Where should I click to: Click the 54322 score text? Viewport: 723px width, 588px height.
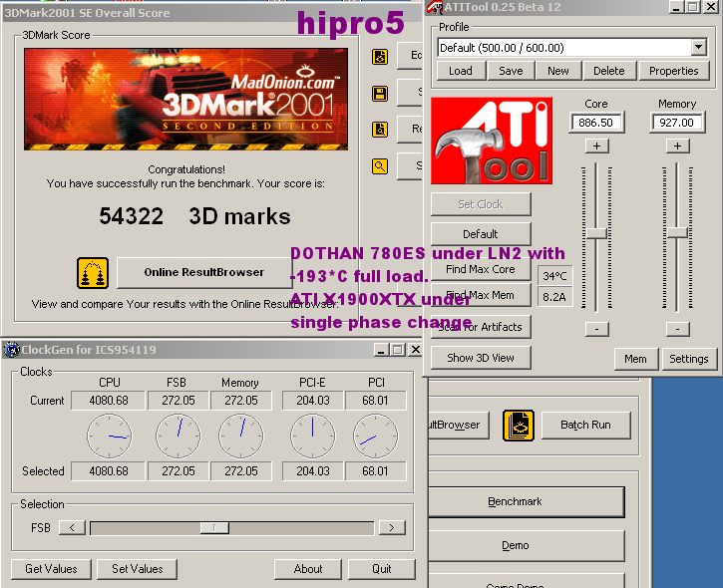pyautogui.click(x=132, y=216)
